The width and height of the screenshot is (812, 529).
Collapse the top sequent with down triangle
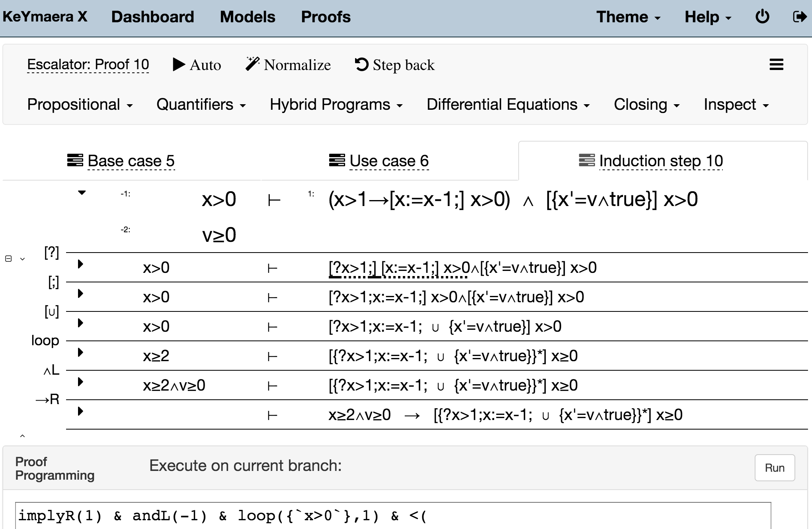[82, 193]
